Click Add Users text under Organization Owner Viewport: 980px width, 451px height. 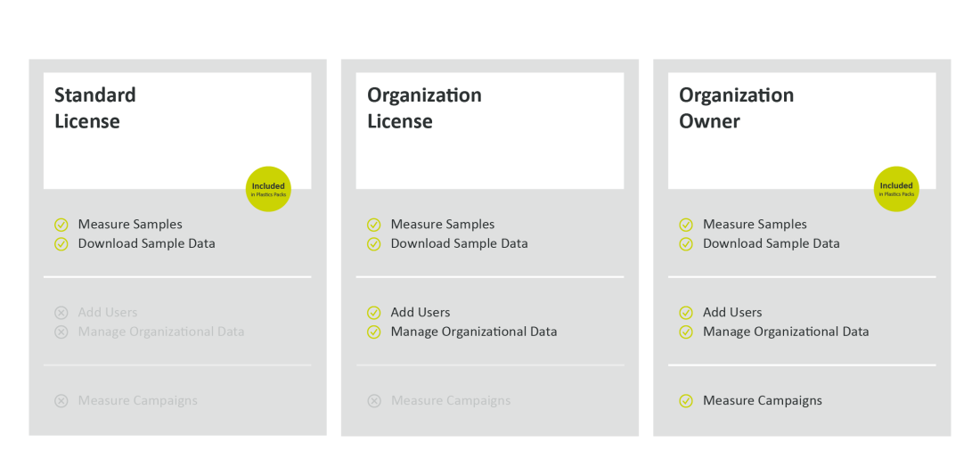coord(732,312)
